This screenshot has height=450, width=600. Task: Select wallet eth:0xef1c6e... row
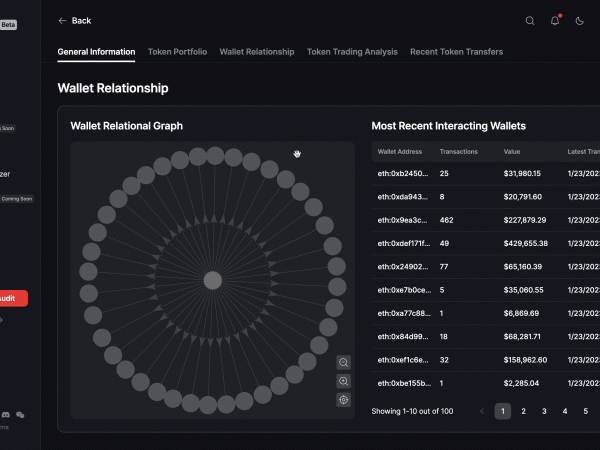click(x=486, y=360)
